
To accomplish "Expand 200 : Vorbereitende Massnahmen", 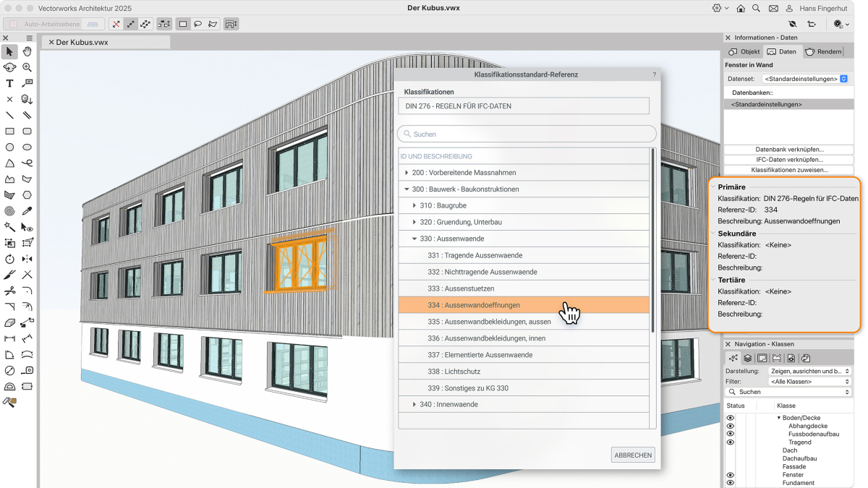I will 407,173.
